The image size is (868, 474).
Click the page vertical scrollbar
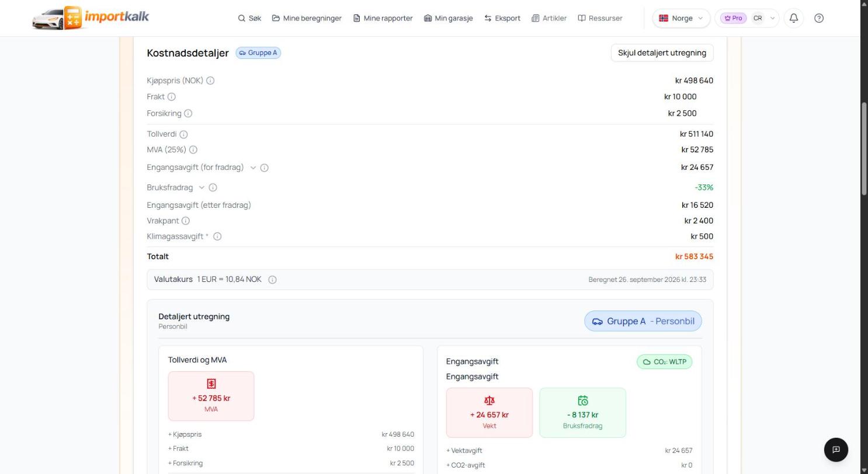click(864, 149)
